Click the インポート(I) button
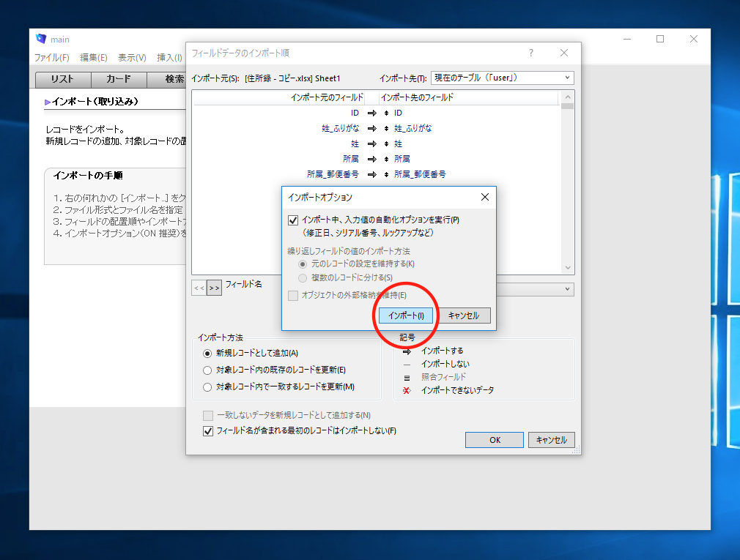Screen dimensions: 740x560 pos(406,316)
